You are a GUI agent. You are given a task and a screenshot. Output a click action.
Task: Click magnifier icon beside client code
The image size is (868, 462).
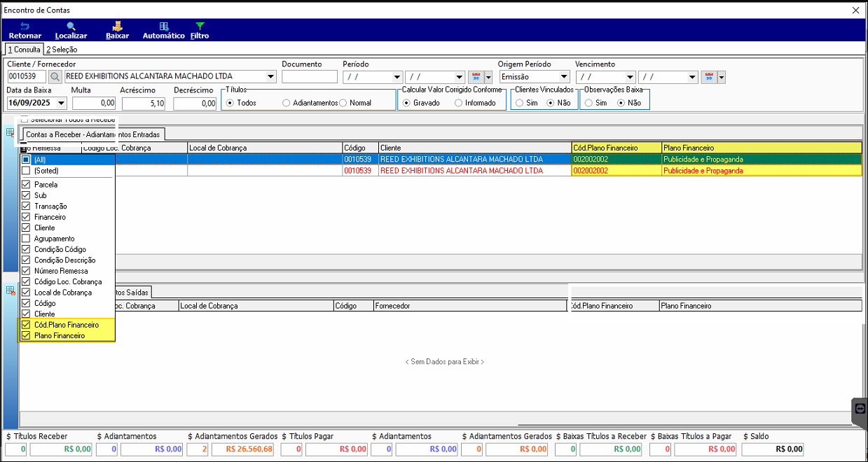55,77
